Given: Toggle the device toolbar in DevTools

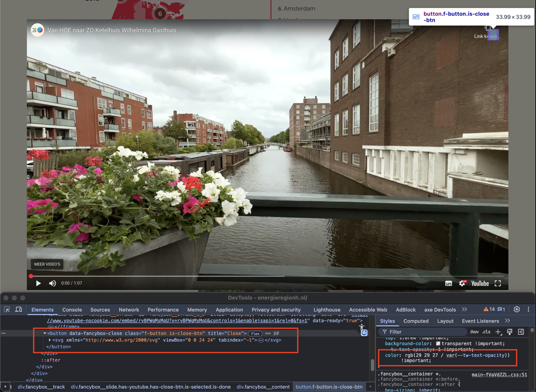Looking at the screenshot, I should click(x=19, y=310).
